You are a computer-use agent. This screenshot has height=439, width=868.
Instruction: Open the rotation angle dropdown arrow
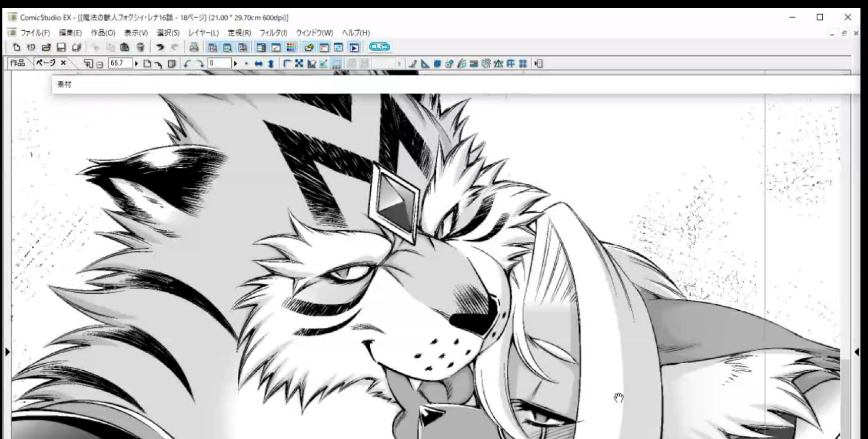[235, 64]
